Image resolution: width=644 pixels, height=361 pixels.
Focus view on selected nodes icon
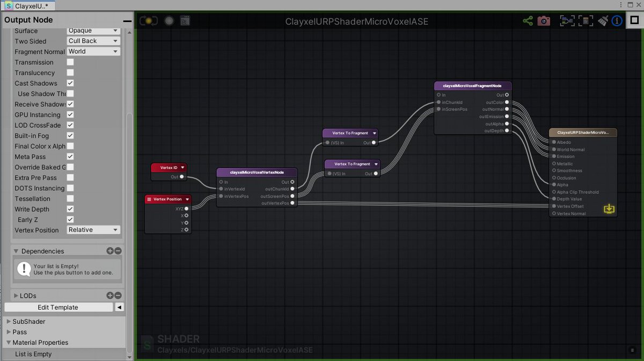tap(567, 20)
